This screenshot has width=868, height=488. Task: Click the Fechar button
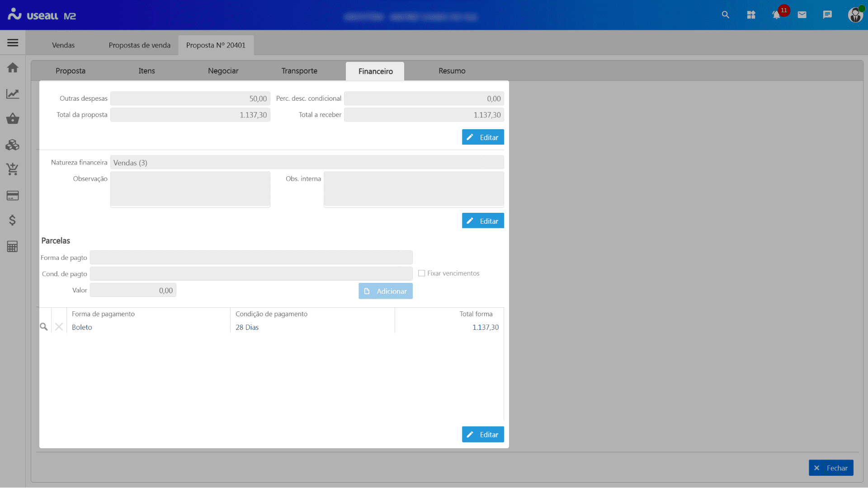pyautogui.click(x=831, y=468)
